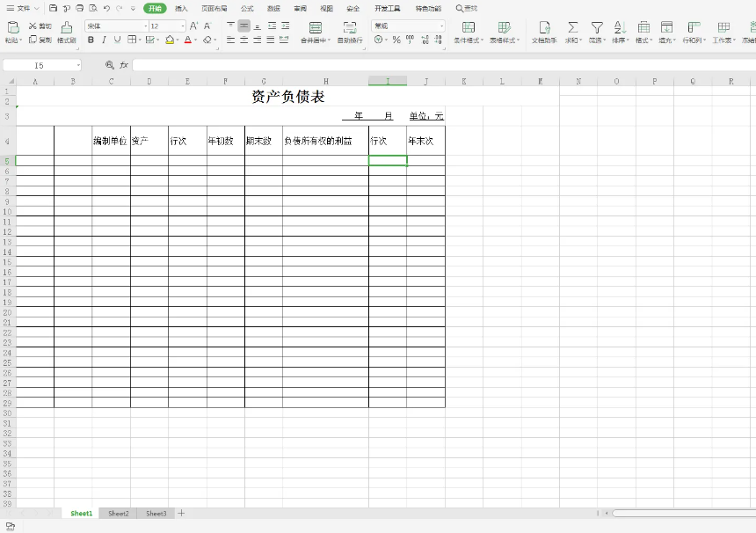This screenshot has width=756, height=533.
Task: Switch to the Sheet2 worksheet tab
Action: (119, 513)
